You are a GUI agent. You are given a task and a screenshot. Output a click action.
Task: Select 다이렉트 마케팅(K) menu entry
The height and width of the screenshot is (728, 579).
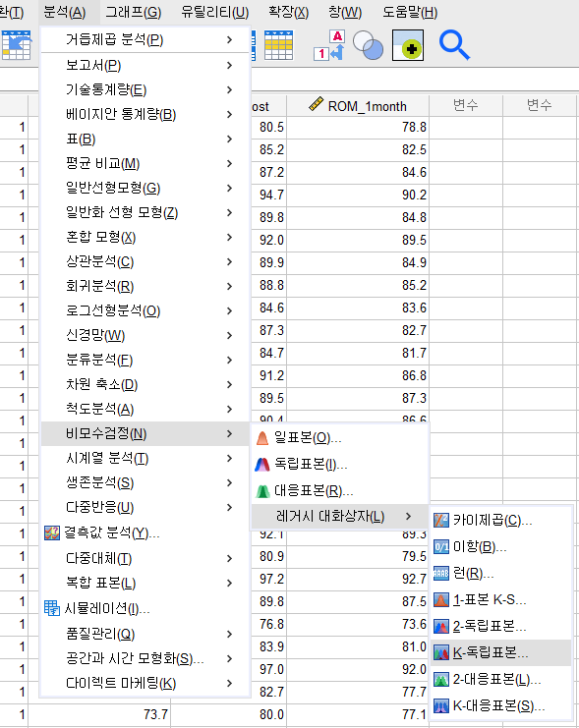pyautogui.click(x=145, y=683)
